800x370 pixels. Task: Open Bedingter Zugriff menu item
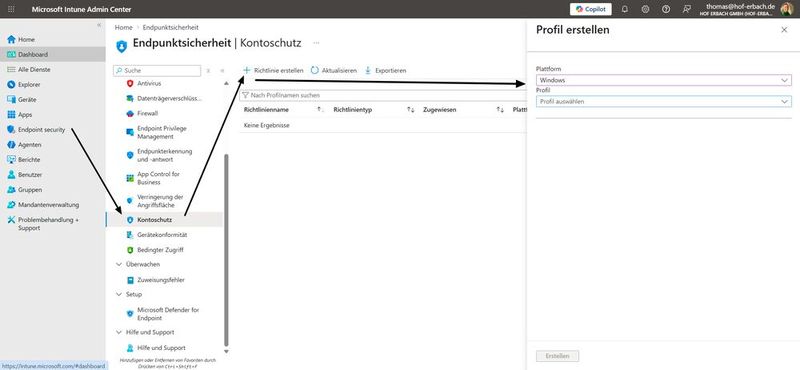[x=160, y=250]
